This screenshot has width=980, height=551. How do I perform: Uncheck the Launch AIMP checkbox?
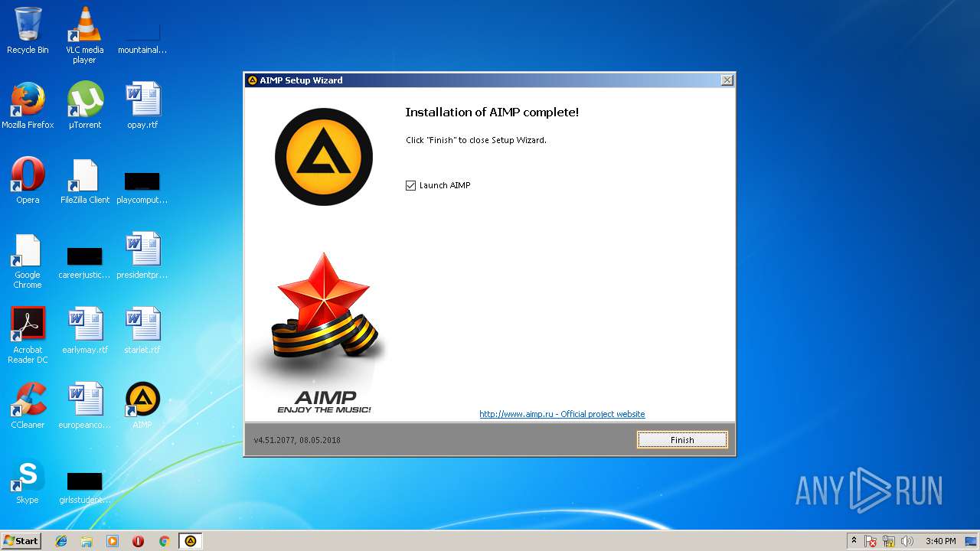coord(411,185)
